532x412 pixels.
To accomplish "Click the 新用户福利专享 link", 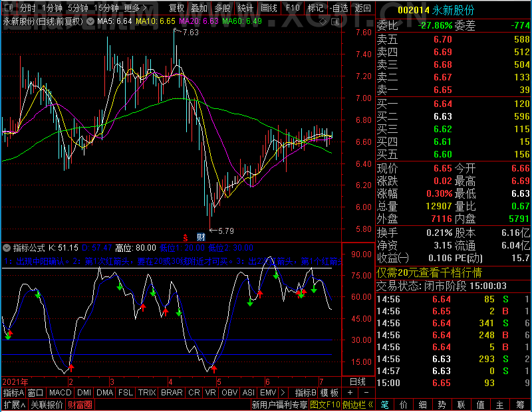I will 279,405.
